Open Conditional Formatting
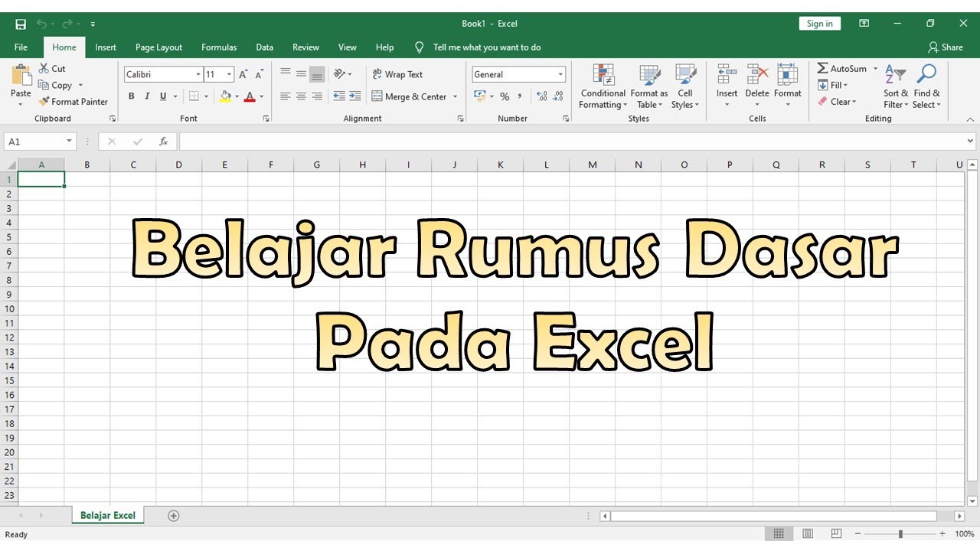The width and height of the screenshot is (980, 551). click(603, 86)
